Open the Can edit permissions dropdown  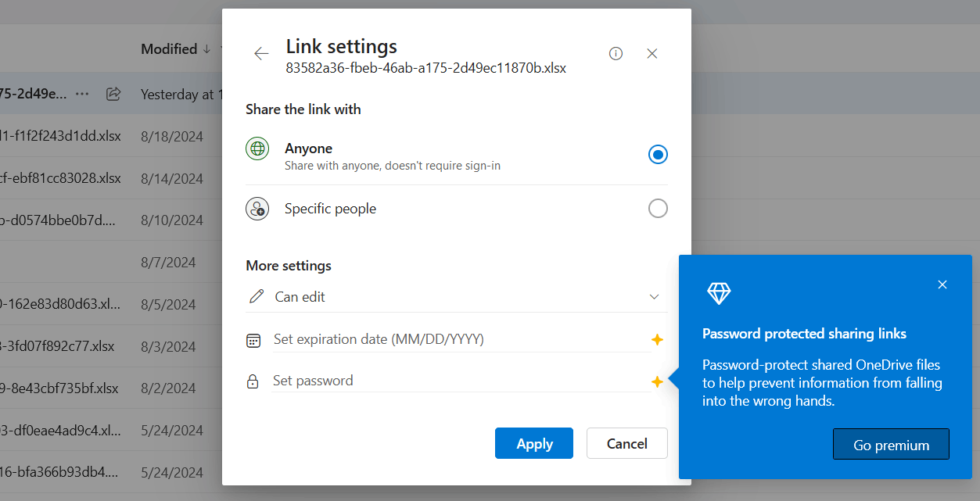tap(456, 296)
